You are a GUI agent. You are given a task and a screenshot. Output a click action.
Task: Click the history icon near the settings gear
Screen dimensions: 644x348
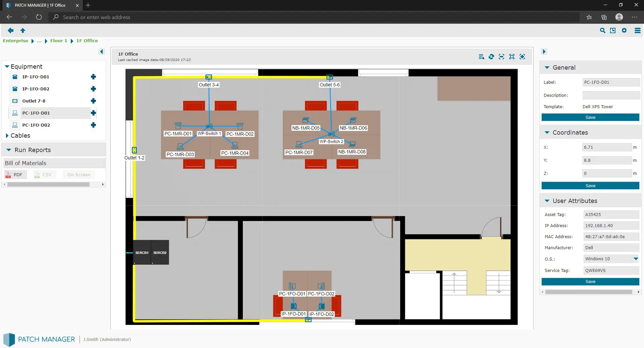[613, 30]
